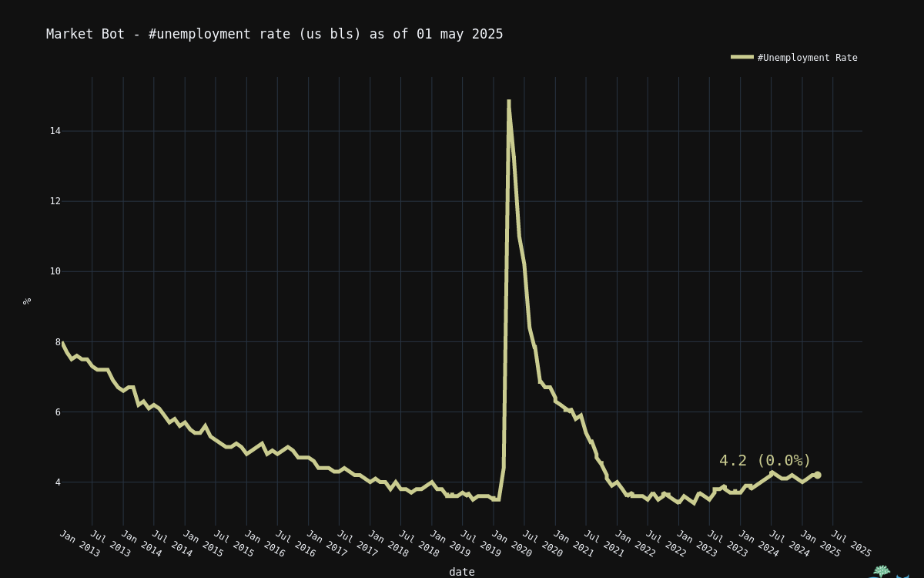
Task: Click the Jan 2021 x-axis tick label
Action: coord(573,543)
